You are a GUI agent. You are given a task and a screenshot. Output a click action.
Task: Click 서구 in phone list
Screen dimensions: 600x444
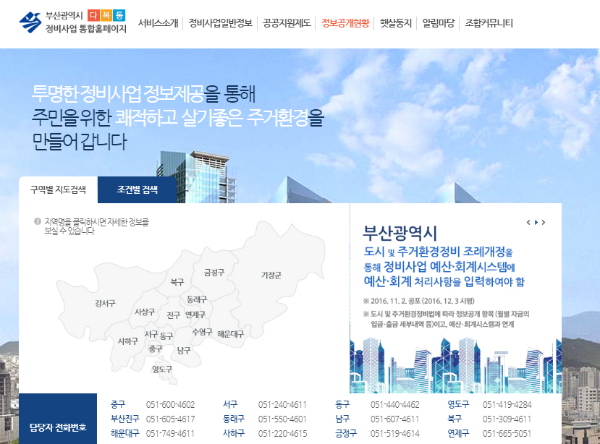click(x=230, y=405)
